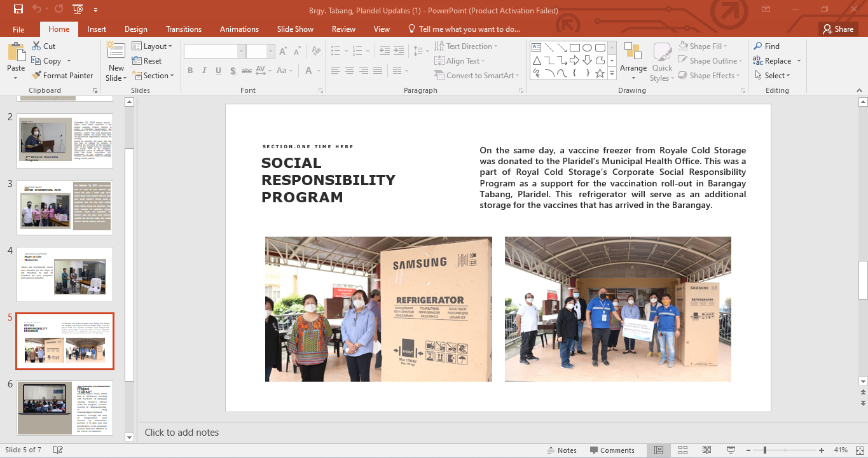Image resolution: width=868 pixels, height=458 pixels.
Task: Click the Save icon in quick access toolbar
Action: tap(18, 10)
